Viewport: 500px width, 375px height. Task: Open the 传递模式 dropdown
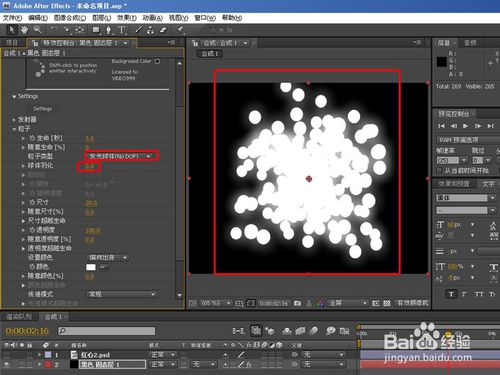pos(121,294)
